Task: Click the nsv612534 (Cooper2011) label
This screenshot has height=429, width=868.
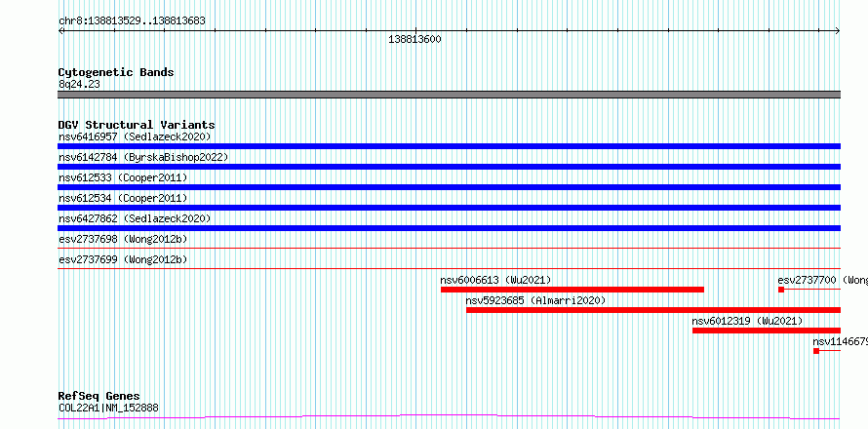Action: pyautogui.click(x=123, y=198)
